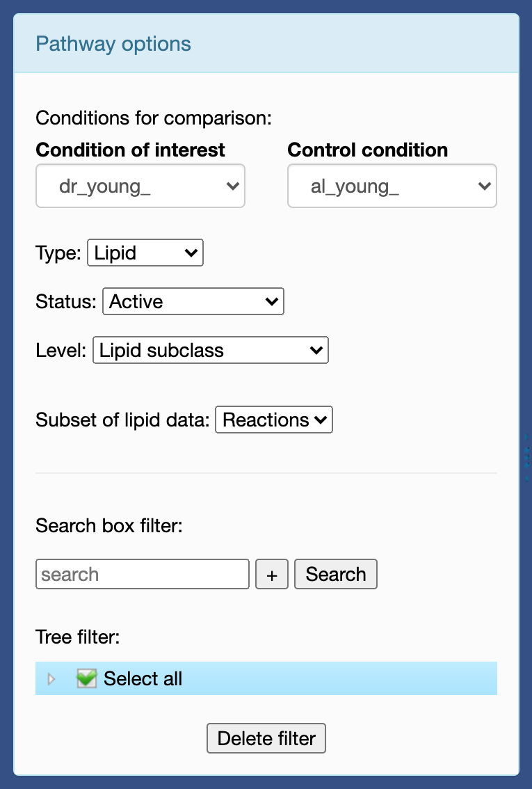Toggle the Select all checkbox
532x789 pixels.
pos(86,679)
